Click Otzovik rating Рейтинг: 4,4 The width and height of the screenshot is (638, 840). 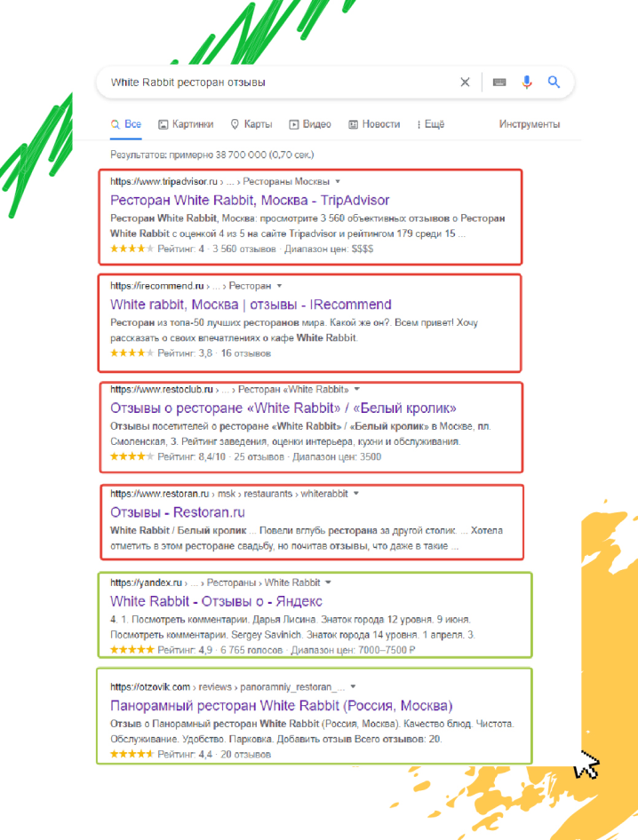point(162,754)
